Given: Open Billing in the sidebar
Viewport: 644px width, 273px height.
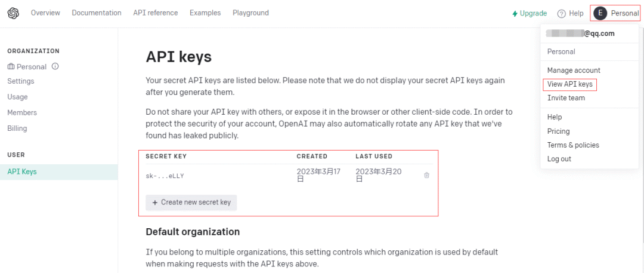Looking at the screenshot, I should [17, 128].
